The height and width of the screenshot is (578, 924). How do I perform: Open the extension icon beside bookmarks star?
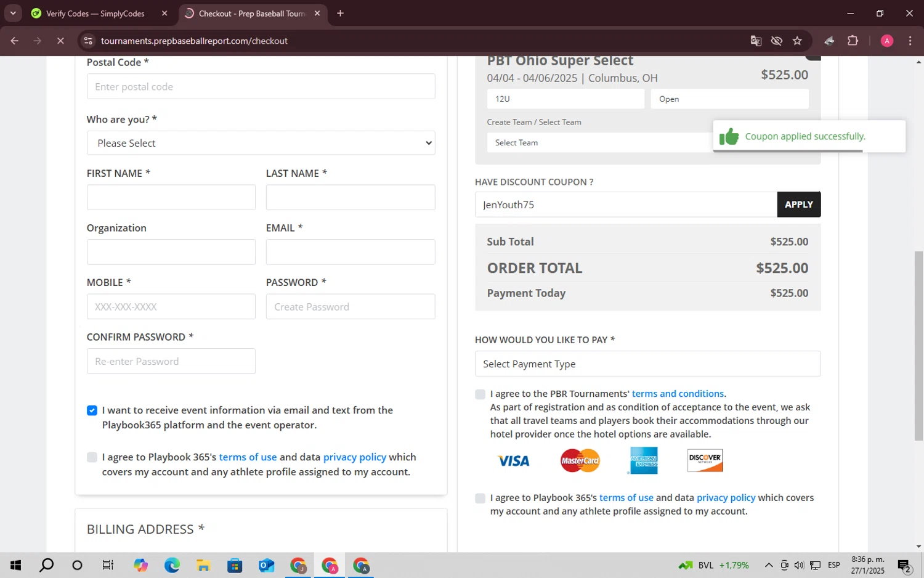coord(829,41)
